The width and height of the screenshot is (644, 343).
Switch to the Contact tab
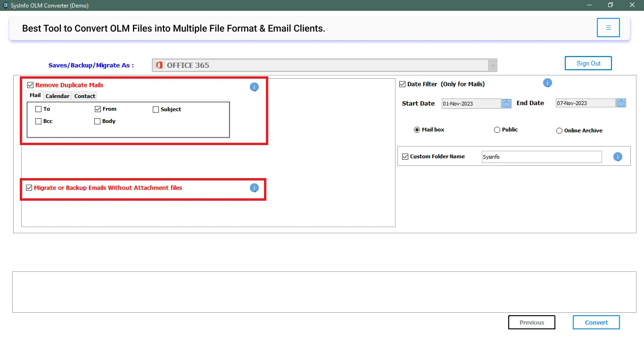(85, 96)
